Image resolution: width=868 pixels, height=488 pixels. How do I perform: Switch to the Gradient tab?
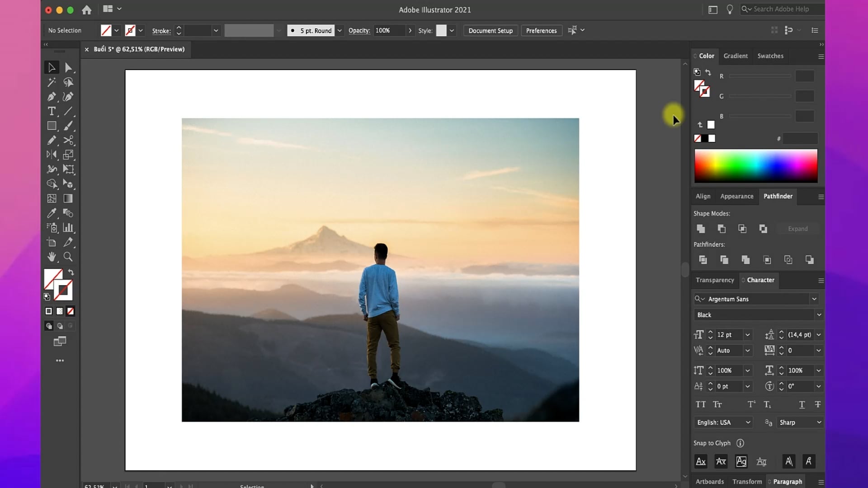coord(736,56)
